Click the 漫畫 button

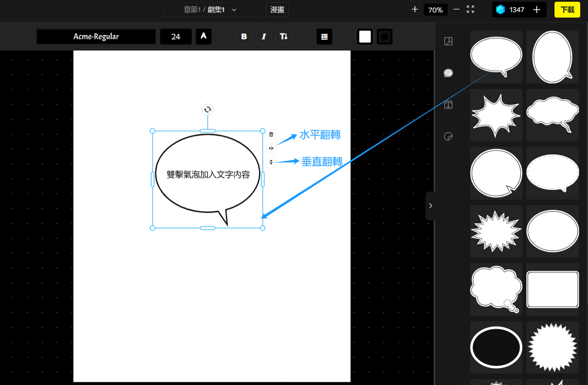(277, 10)
